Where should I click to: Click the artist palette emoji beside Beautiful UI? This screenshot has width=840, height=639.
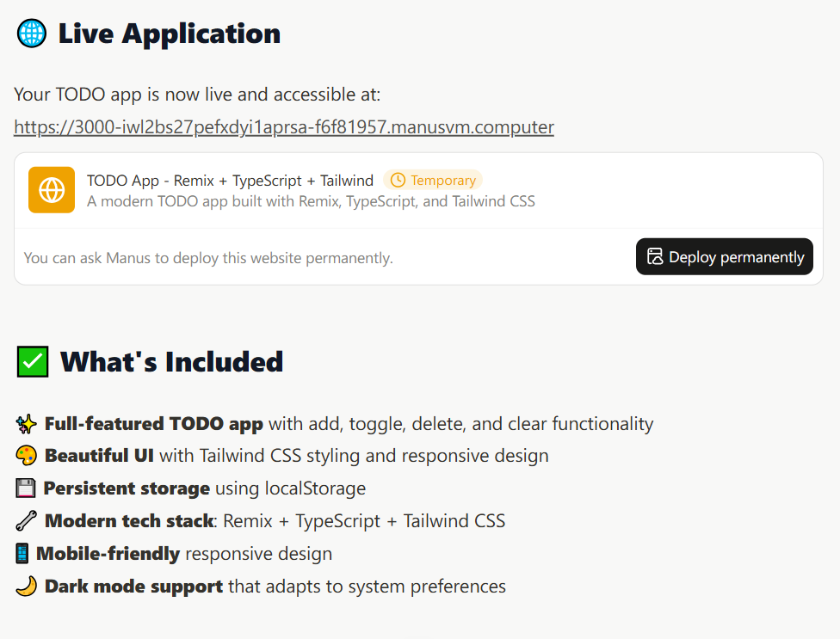[26, 456]
